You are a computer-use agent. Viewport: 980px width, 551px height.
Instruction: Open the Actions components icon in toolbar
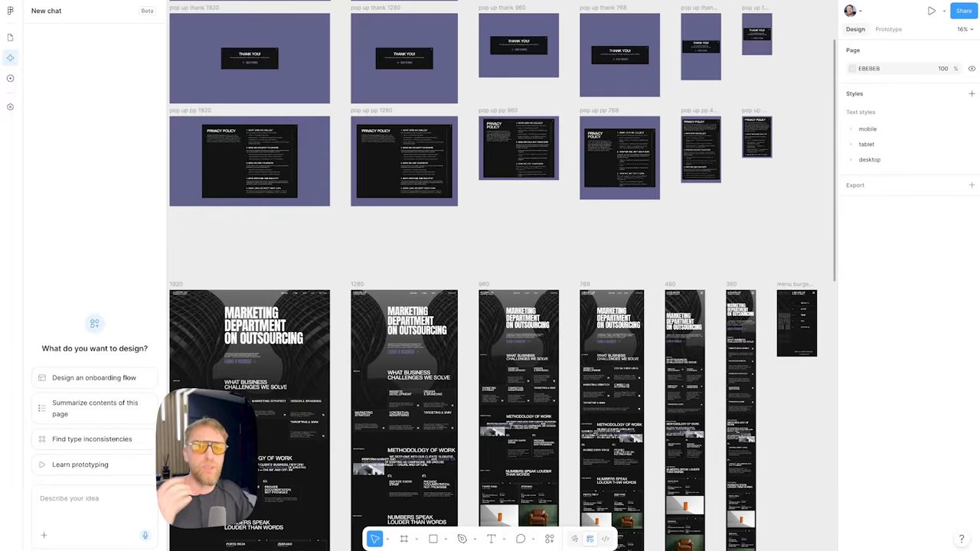(549, 539)
